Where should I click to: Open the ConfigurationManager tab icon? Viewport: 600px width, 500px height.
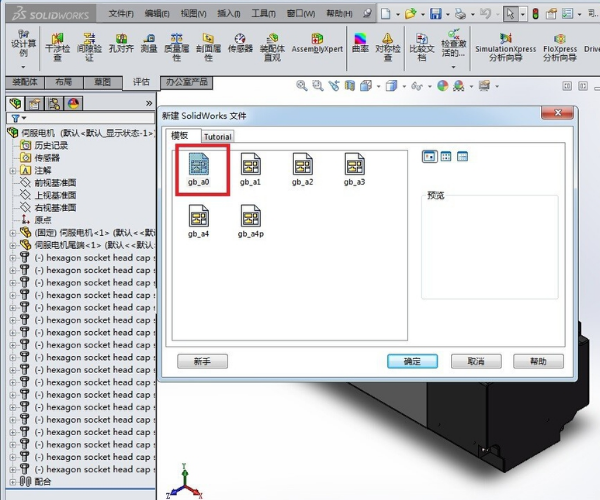click(x=54, y=103)
